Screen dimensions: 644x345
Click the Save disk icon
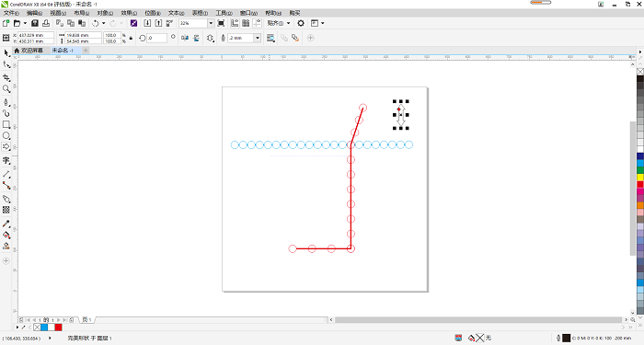tap(35, 23)
